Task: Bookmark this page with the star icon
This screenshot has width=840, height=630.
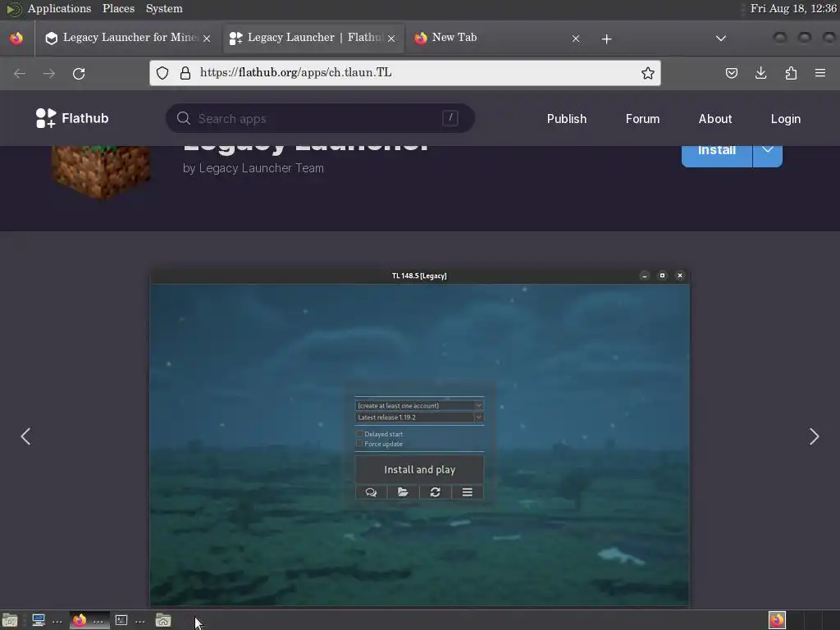Action: [x=648, y=73]
